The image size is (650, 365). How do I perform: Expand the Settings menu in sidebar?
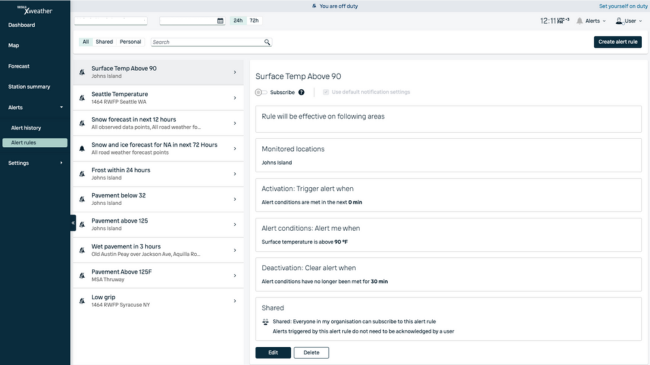coord(35,163)
